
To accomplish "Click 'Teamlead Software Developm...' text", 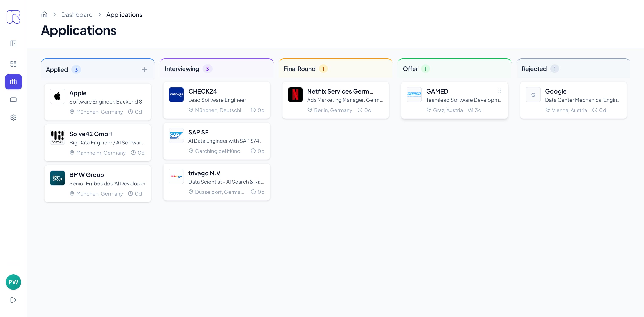I will coord(464,100).
